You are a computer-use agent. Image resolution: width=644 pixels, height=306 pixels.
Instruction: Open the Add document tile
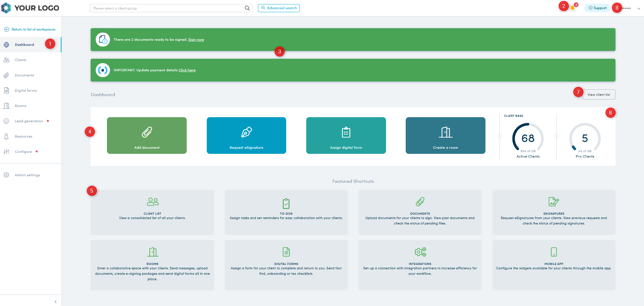pos(147,136)
